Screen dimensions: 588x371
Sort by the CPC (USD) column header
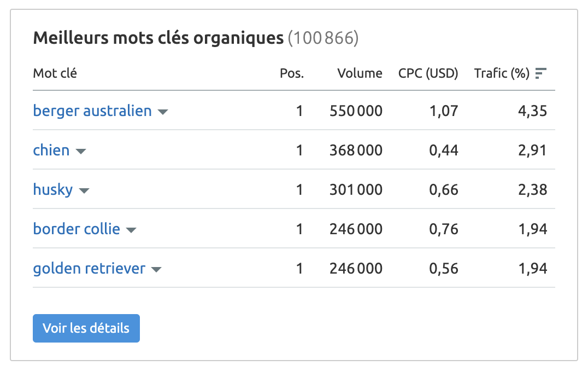(x=428, y=73)
